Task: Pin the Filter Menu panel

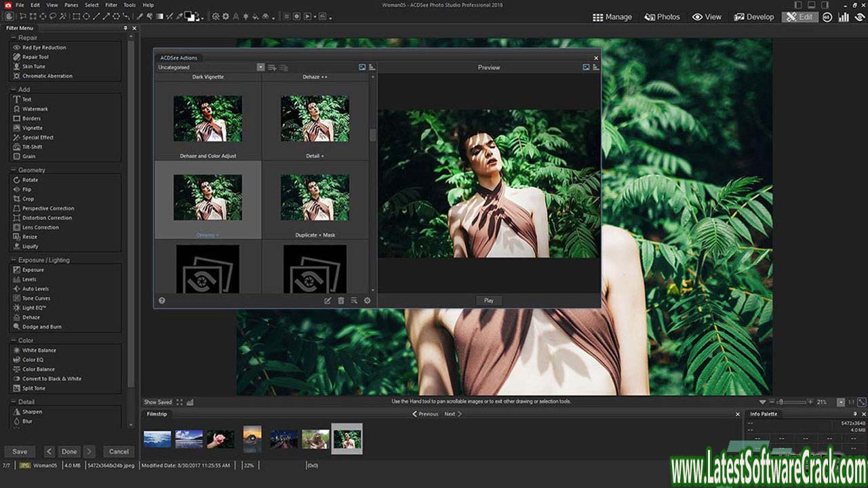Action: click(x=125, y=28)
